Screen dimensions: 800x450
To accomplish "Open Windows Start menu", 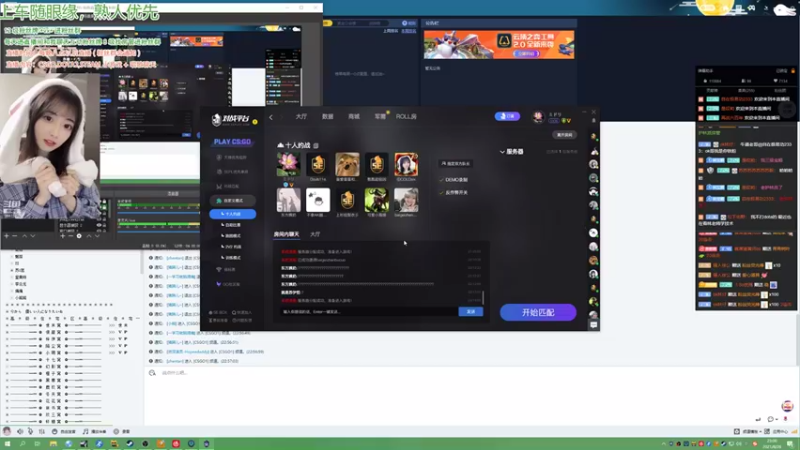I will 7,444.
